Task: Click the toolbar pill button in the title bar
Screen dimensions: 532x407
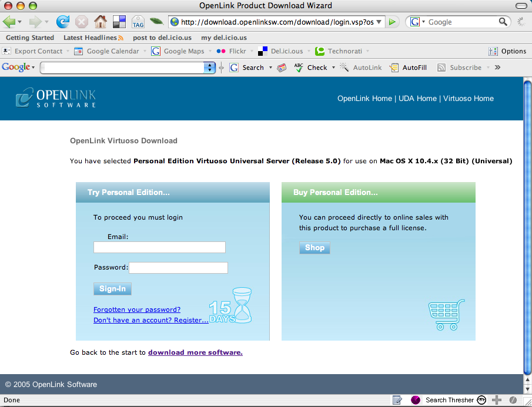Action: point(521,6)
